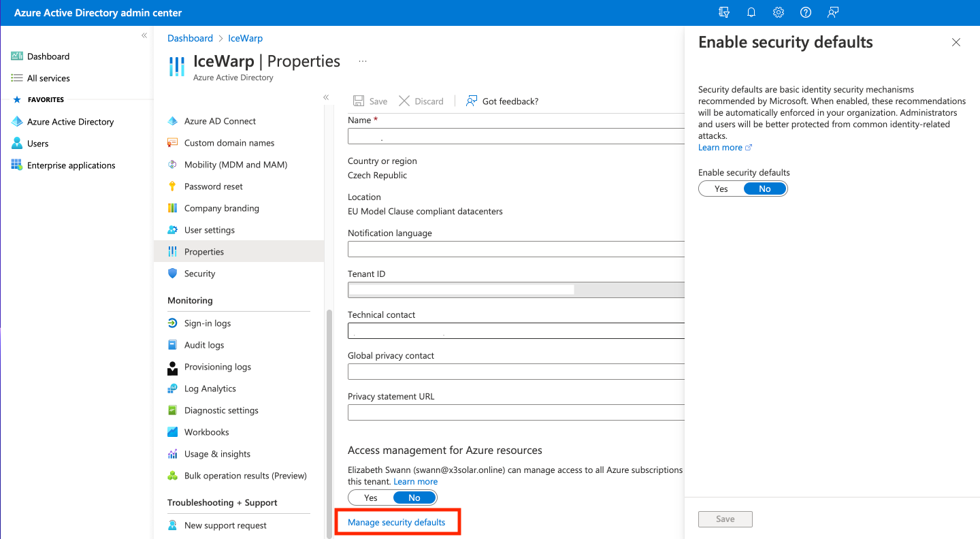980x539 pixels.
Task: Click Azure Active Directory admin center title
Action: click(98, 12)
